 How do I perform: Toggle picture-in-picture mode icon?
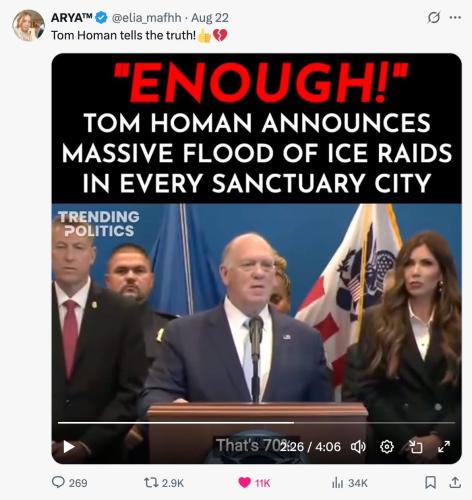click(x=416, y=447)
